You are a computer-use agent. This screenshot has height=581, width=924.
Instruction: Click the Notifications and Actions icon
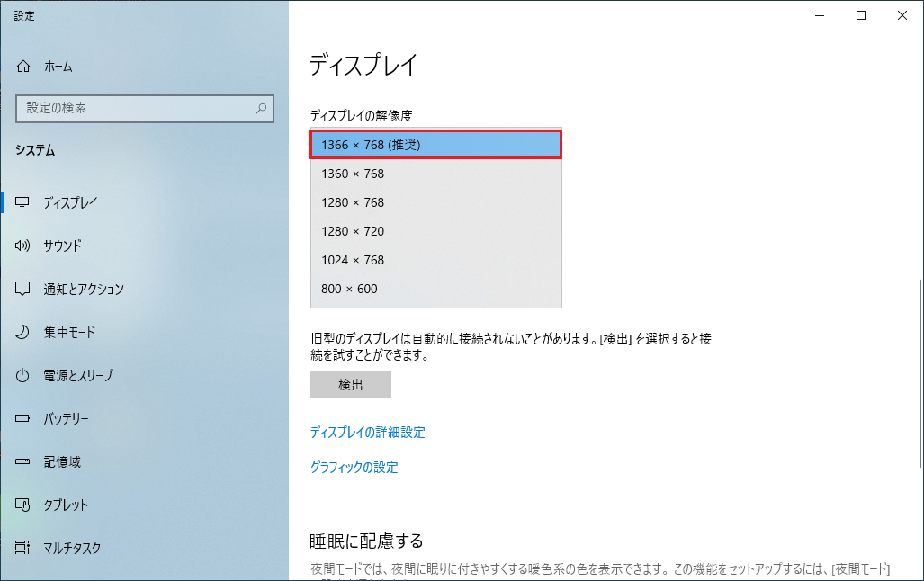24,290
